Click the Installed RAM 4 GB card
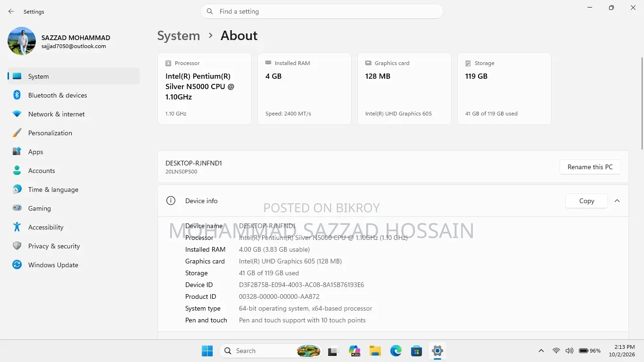Image resolution: width=644 pixels, height=362 pixels. point(305,89)
